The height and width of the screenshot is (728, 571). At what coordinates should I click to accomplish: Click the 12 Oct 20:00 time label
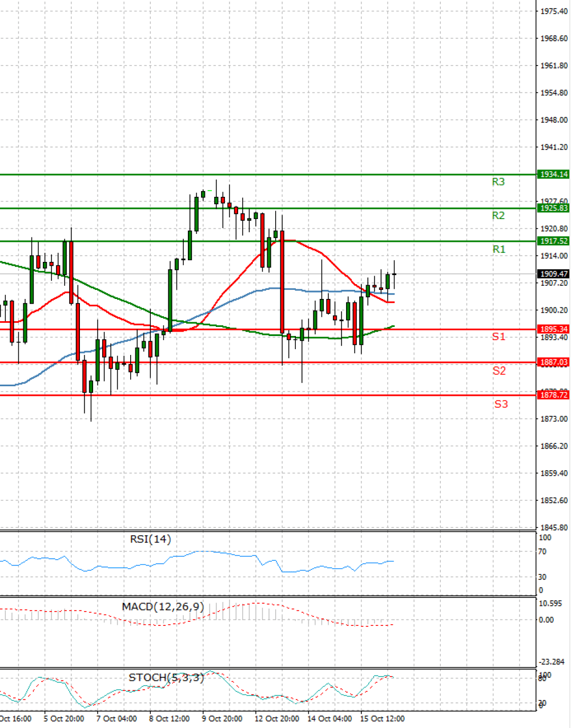[277, 719]
